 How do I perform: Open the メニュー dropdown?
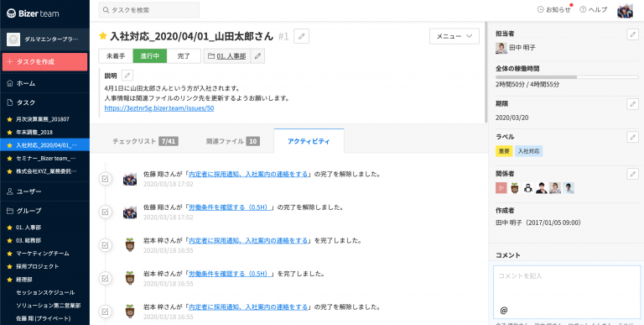pyautogui.click(x=454, y=36)
